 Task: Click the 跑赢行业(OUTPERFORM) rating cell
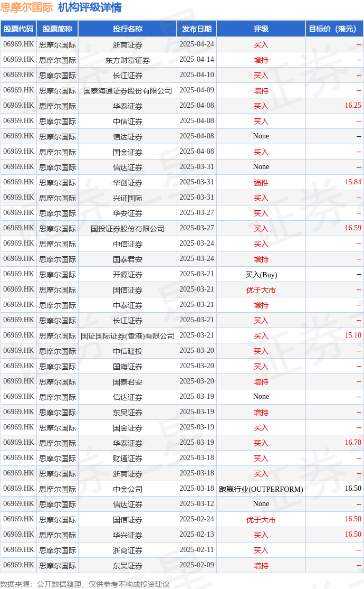point(261,489)
